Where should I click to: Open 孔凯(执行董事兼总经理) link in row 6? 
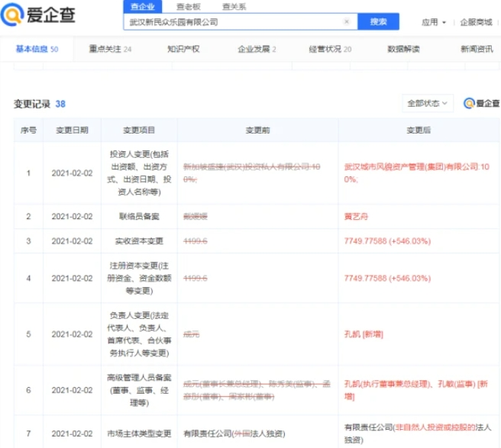click(387, 384)
